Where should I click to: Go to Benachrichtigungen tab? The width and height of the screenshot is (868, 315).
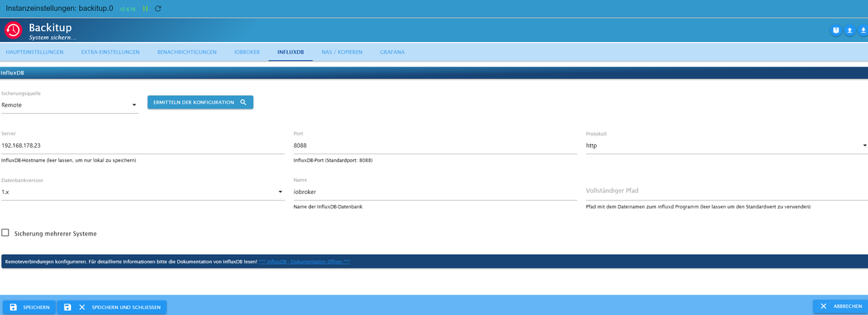point(187,52)
